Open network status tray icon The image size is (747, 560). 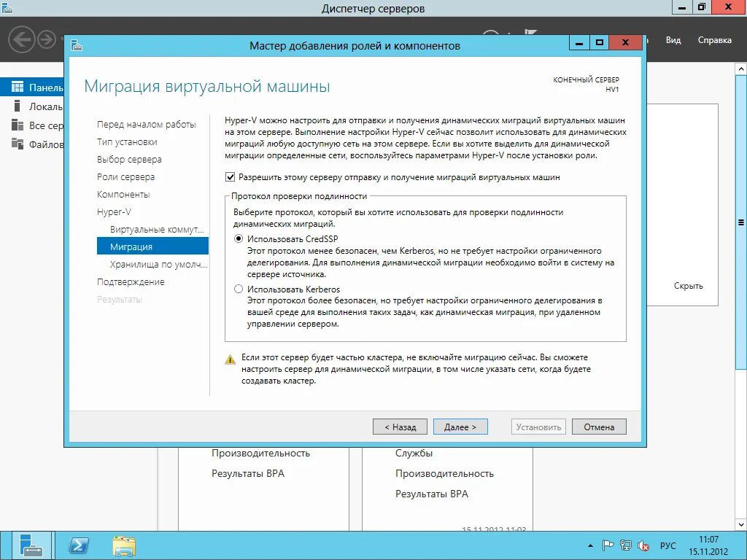pos(625,545)
